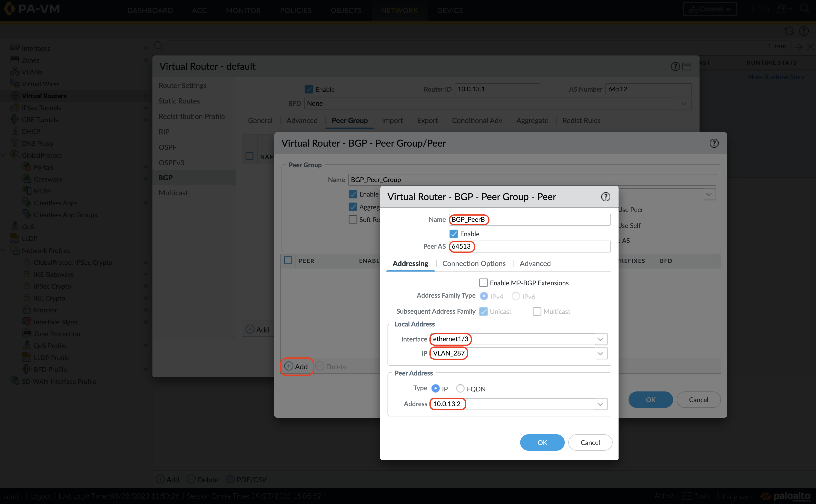Click the IPSec Tunnels sidebar icon
816x504 pixels.
click(x=15, y=108)
